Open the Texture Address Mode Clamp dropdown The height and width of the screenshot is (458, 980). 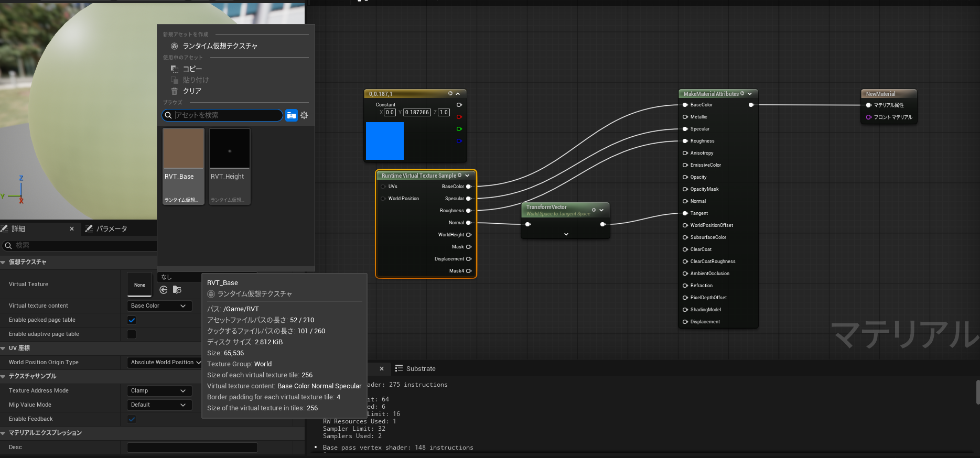pyautogui.click(x=159, y=391)
